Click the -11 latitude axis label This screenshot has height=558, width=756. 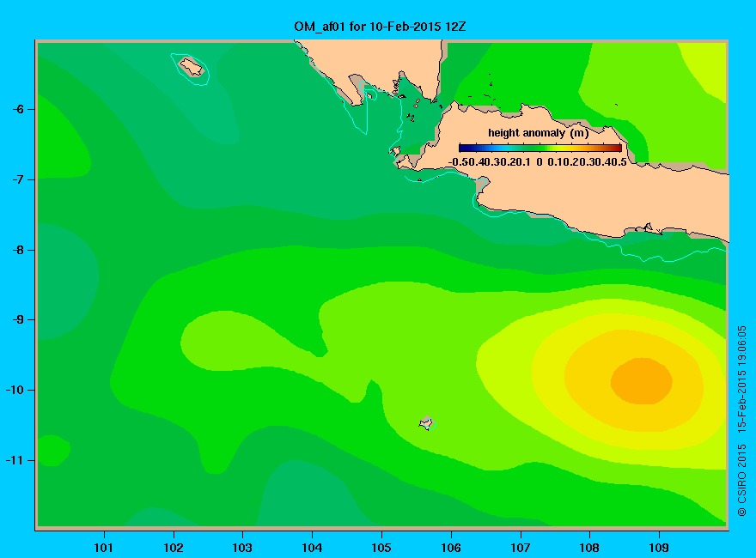point(15,460)
